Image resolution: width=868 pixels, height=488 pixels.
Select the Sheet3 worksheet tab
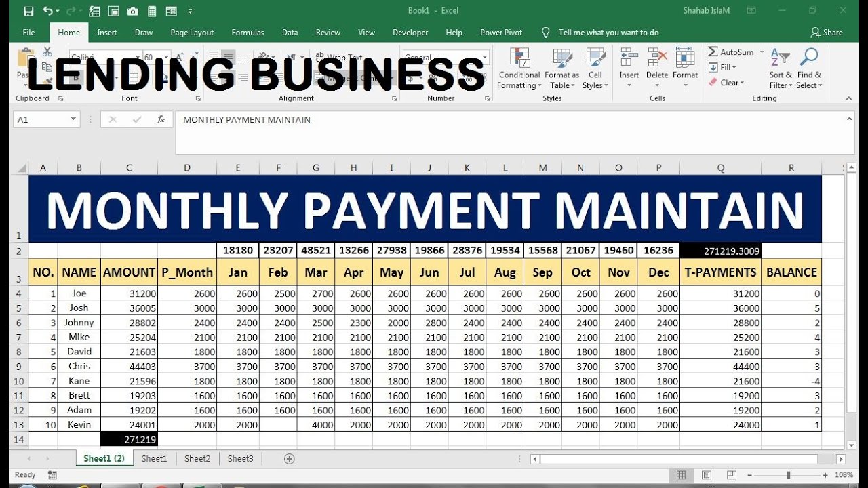(240, 459)
